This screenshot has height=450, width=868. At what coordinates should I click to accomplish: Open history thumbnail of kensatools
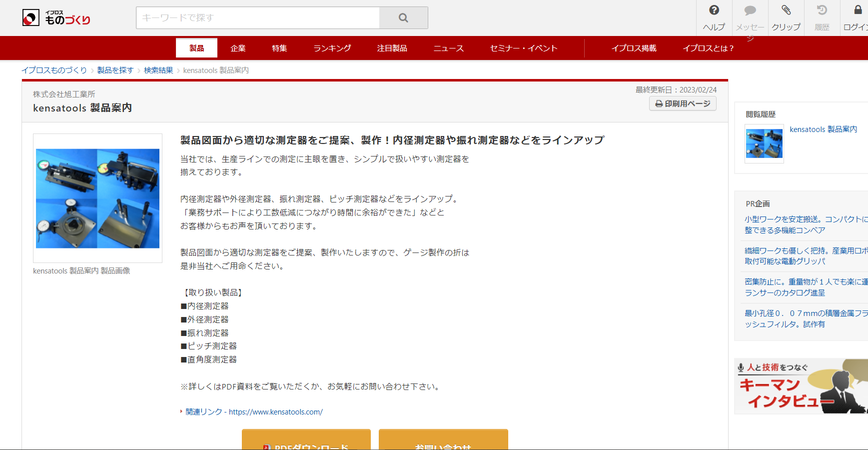point(764,143)
